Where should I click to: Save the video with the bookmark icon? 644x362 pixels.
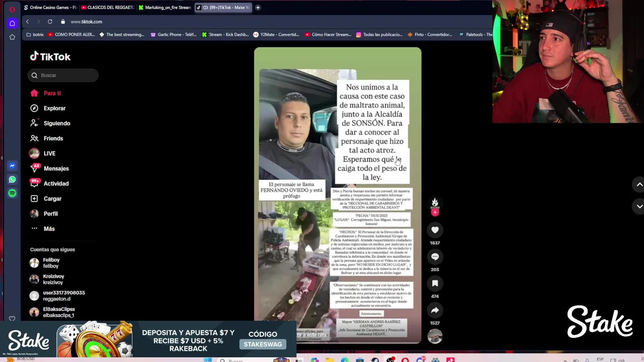point(435,284)
